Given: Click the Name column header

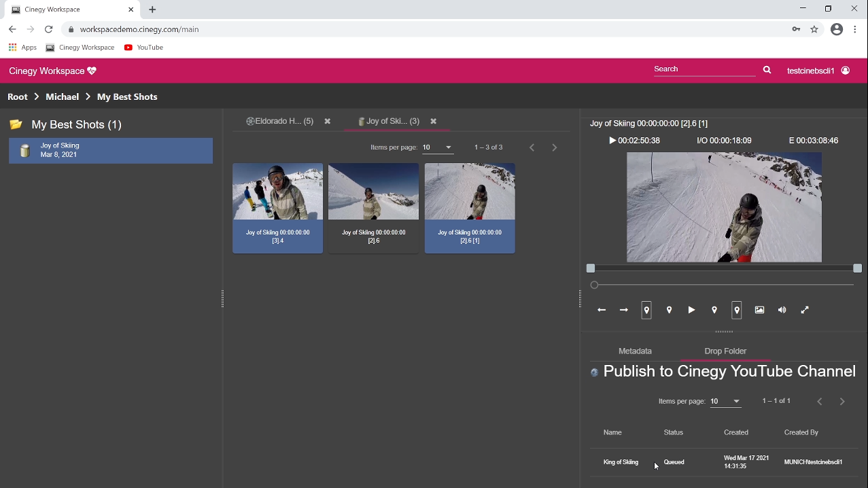Looking at the screenshot, I should click(612, 432).
